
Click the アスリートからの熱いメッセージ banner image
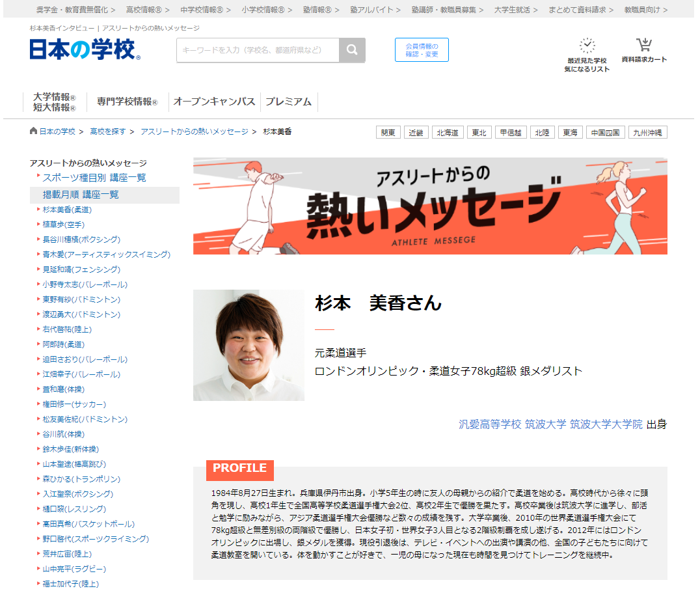tap(430, 206)
